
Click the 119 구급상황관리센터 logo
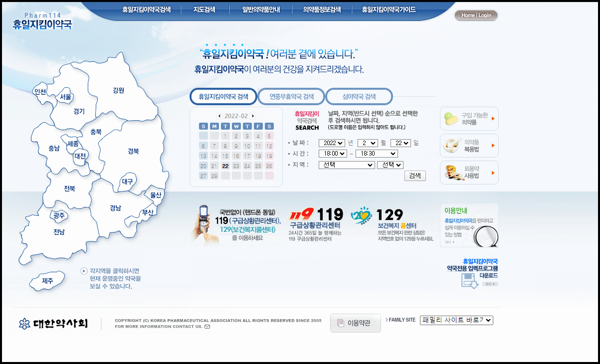click(316, 224)
